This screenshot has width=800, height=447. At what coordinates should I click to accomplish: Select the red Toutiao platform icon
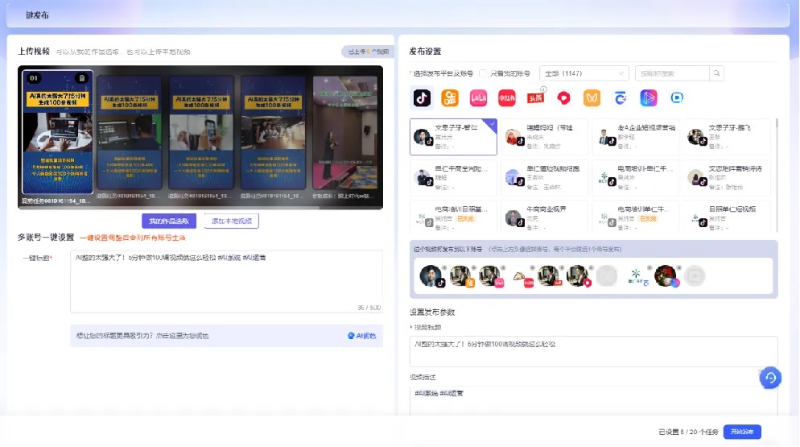(535, 97)
